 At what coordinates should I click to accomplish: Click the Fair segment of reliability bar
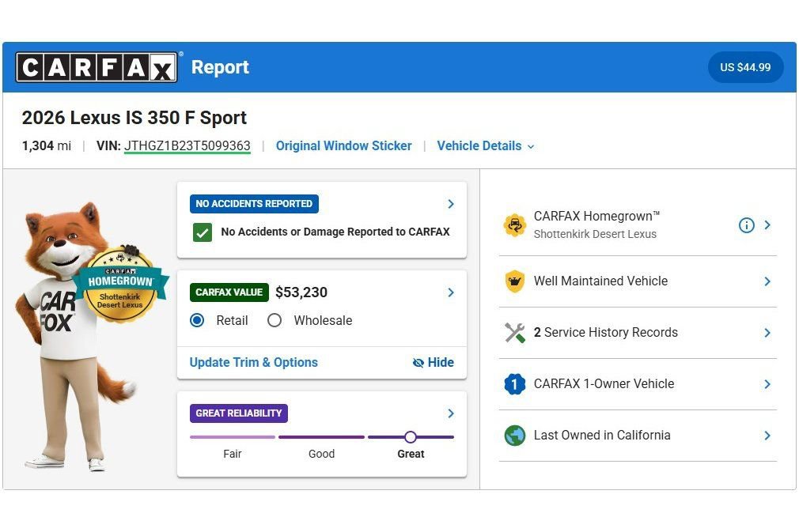click(233, 437)
